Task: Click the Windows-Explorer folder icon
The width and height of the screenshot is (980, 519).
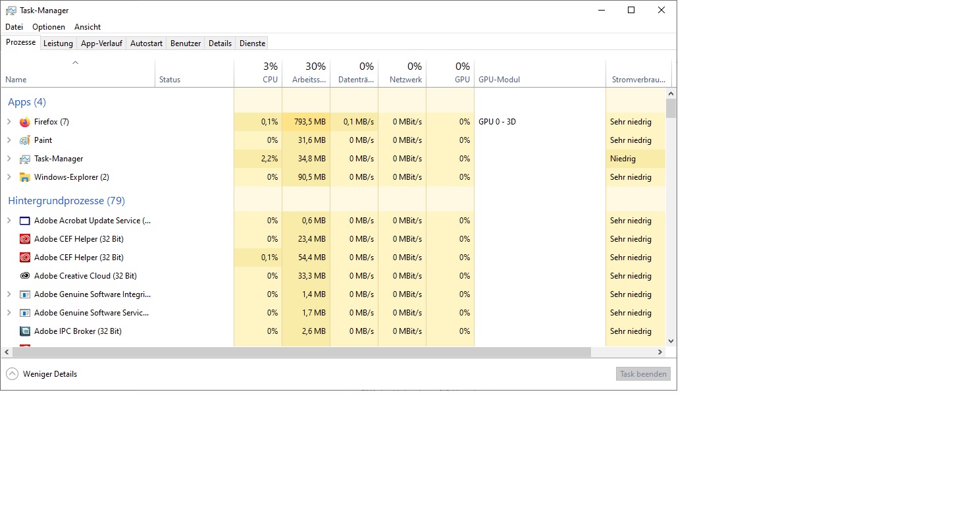Action: 25,177
